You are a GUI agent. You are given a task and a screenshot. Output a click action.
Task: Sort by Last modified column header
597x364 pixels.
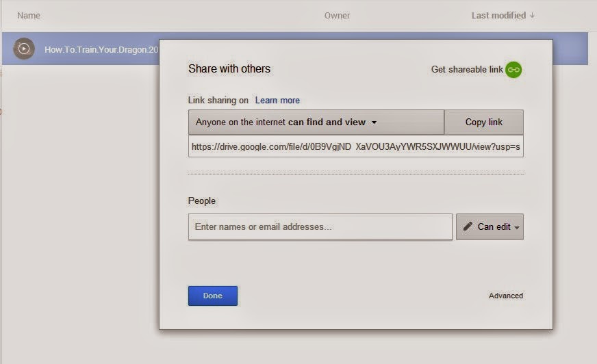point(498,16)
